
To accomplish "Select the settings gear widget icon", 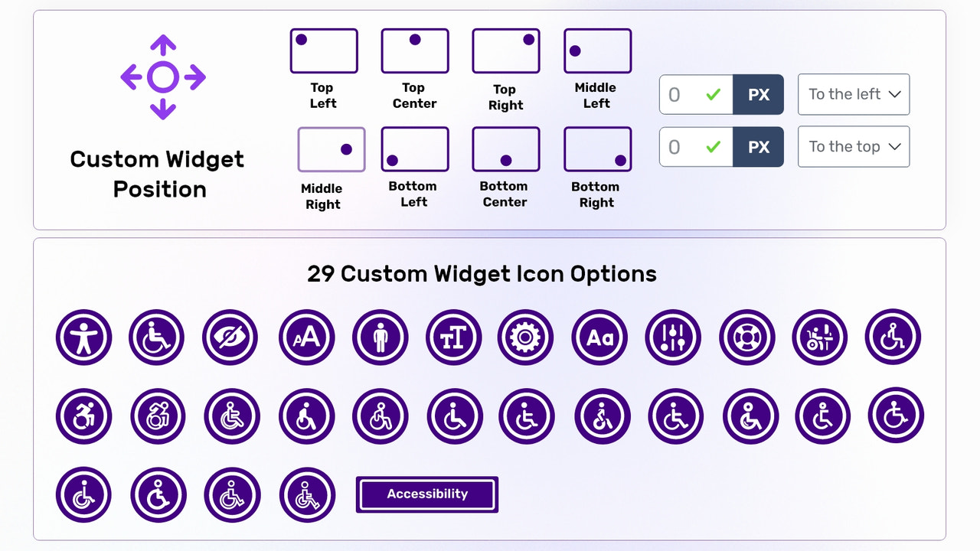I will click(525, 337).
